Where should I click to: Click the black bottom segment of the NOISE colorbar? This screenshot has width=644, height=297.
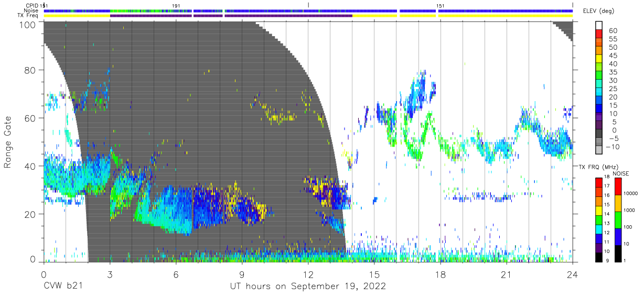[x=618, y=252]
